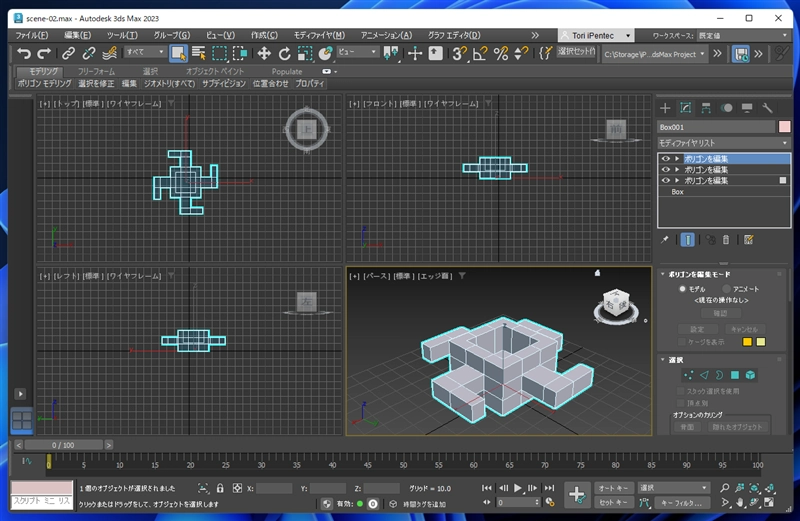Click the Unlink Selection icon
This screenshot has height=521, width=800.
[89, 53]
